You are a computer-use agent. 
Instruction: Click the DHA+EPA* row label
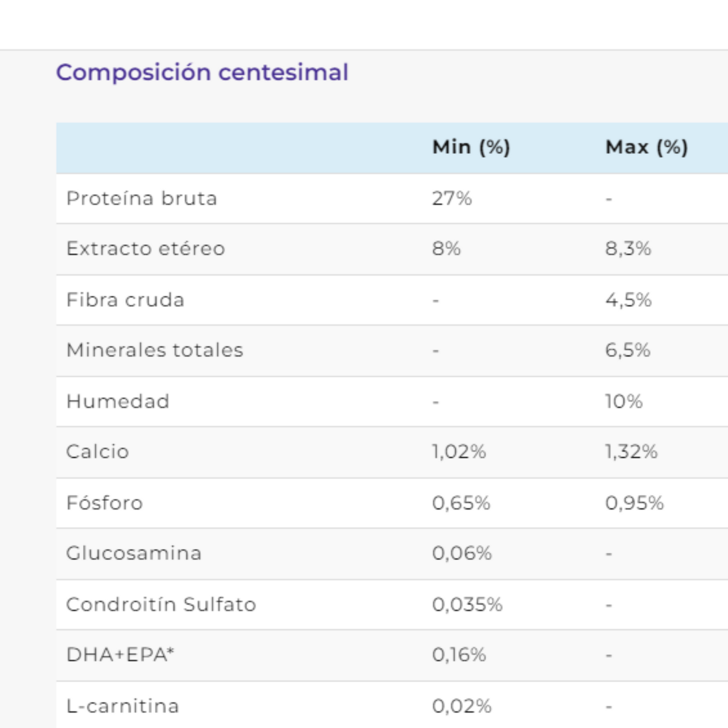click(120, 654)
